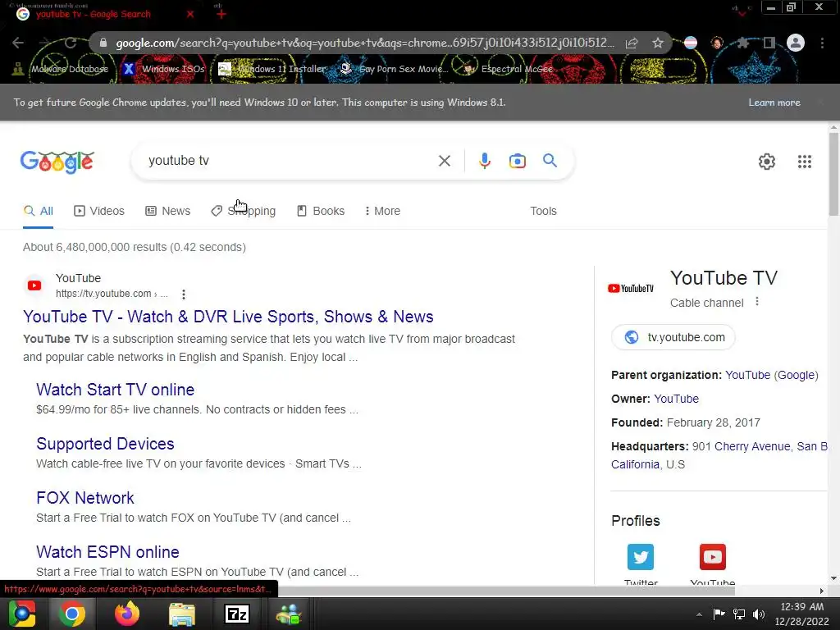Open YouTube TV - Watch & DVR result
This screenshot has width=840, height=630.
[x=228, y=317]
